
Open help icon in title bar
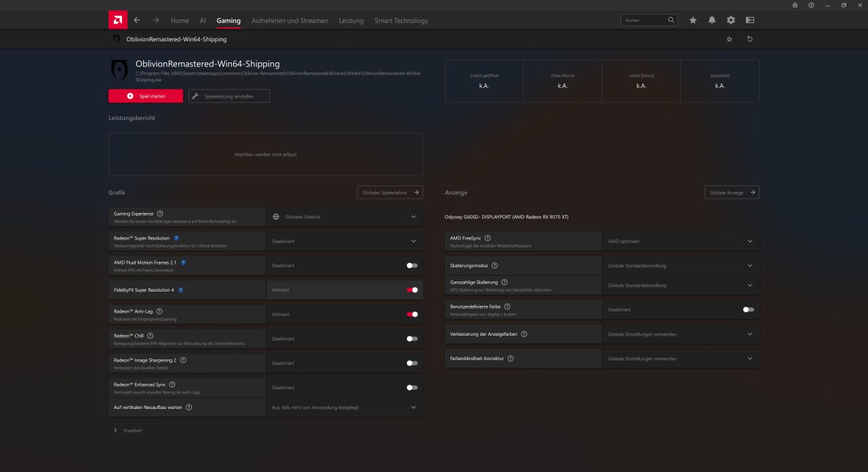pos(811,5)
